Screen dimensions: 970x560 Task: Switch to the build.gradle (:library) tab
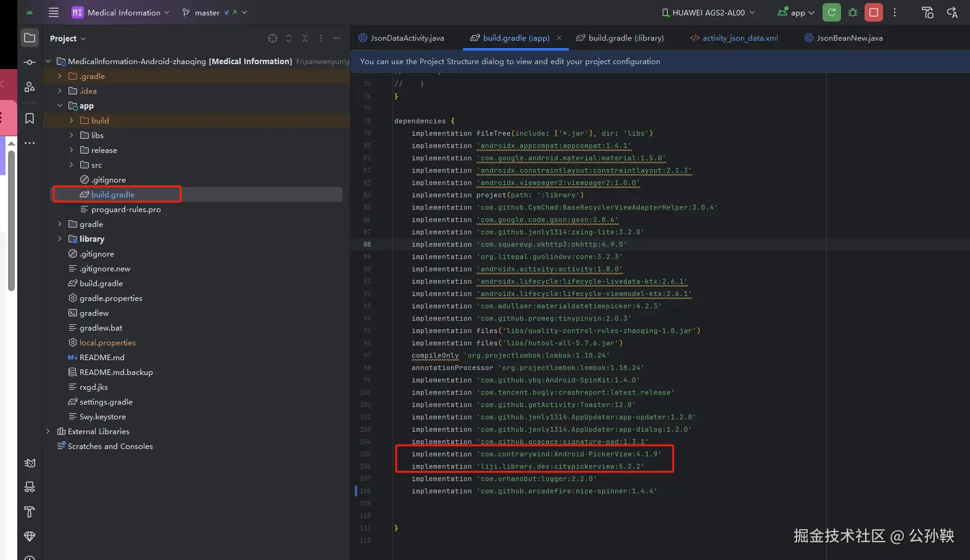[620, 38]
